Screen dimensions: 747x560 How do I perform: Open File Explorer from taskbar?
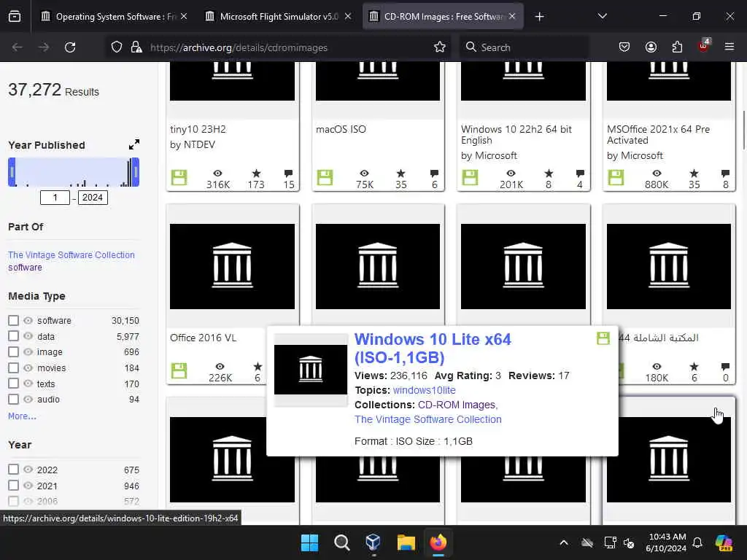click(x=406, y=542)
